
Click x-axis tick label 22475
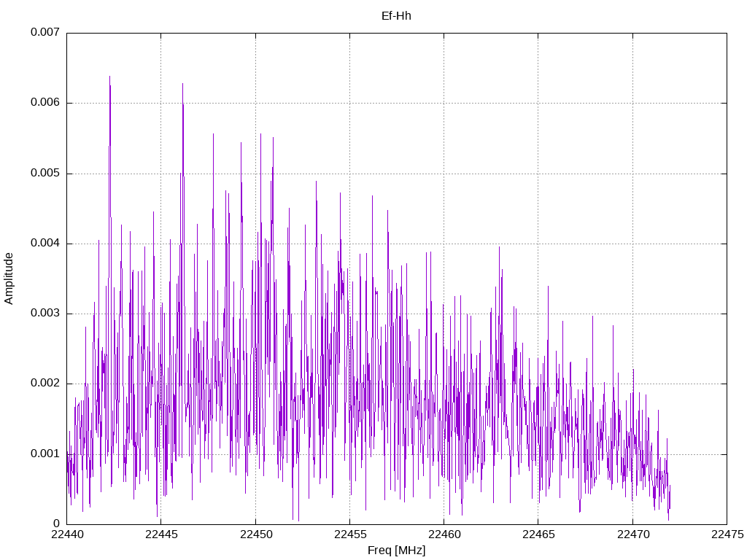(727, 534)
